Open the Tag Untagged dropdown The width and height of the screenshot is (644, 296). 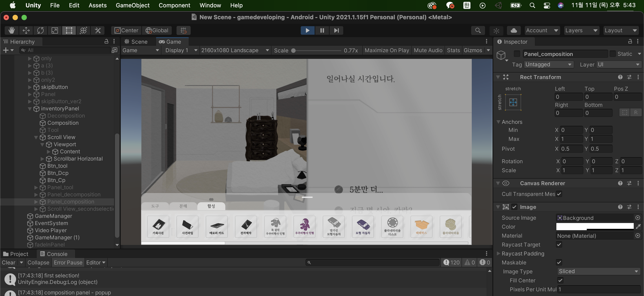tap(549, 64)
